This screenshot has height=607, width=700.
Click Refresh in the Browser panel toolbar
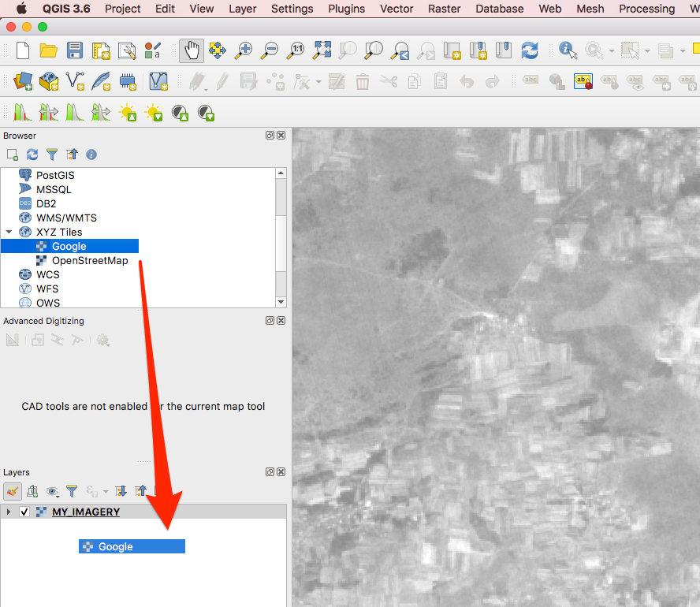click(32, 155)
